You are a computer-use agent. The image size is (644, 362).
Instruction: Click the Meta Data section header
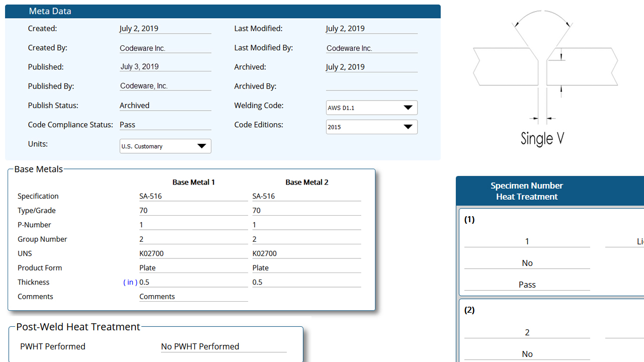[x=222, y=12]
